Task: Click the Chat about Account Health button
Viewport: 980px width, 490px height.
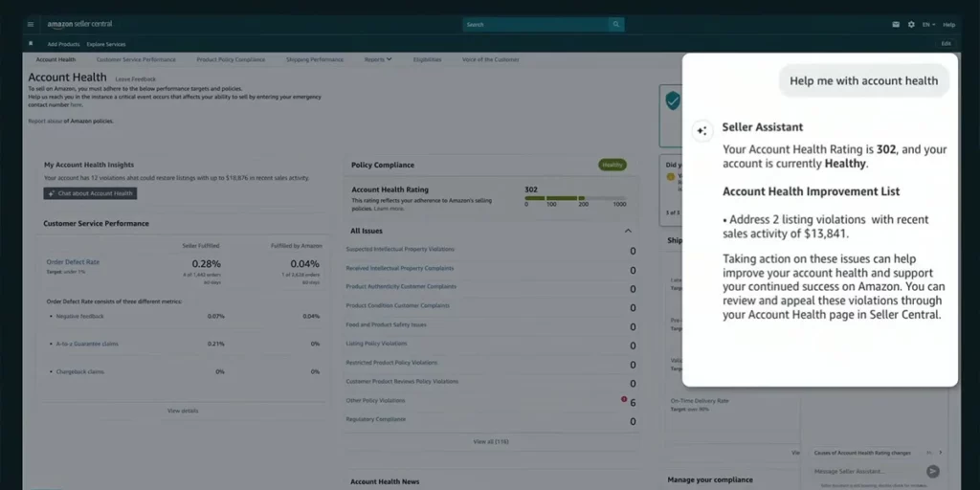Action: [90, 193]
